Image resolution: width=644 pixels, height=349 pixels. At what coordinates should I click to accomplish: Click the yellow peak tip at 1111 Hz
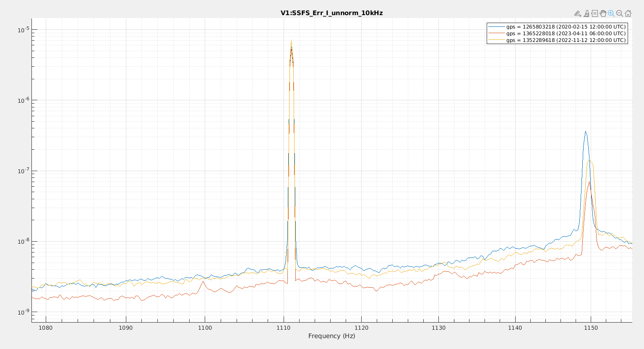coord(291,41)
